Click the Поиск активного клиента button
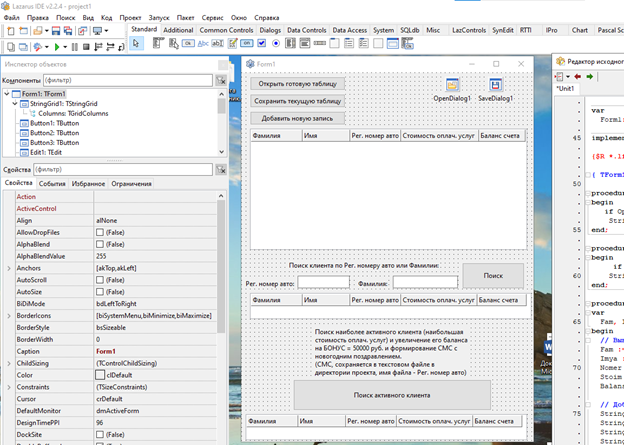The image size is (624, 445). pyautogui.click(x=392, y=394)
